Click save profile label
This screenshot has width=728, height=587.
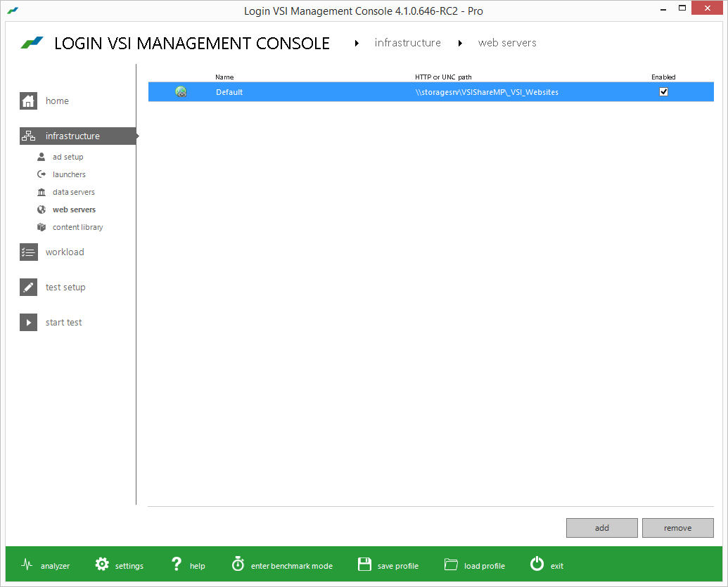398,566
